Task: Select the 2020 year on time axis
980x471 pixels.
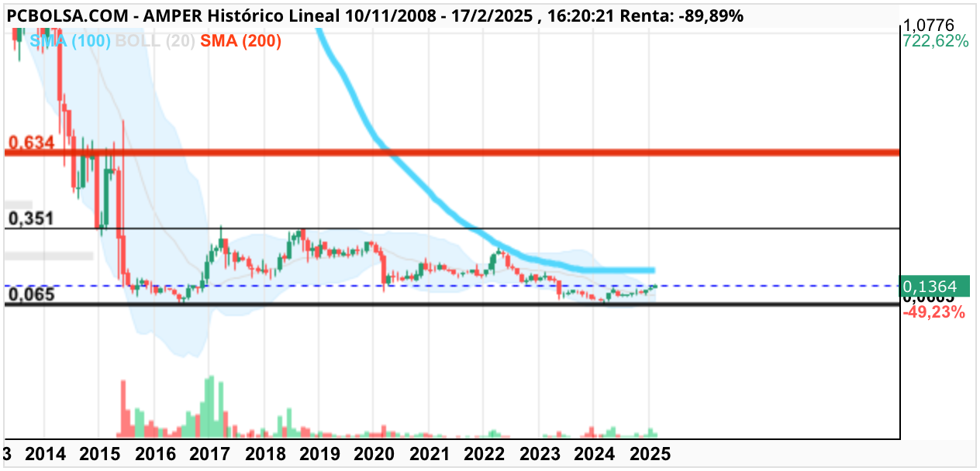Action: click(374, 454)
